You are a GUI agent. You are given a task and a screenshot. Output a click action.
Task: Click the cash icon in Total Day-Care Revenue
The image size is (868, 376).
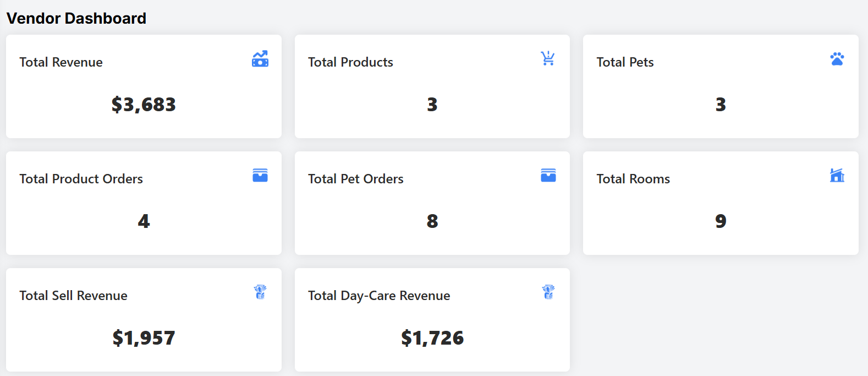pyautogui.click(x=548, y=292)
